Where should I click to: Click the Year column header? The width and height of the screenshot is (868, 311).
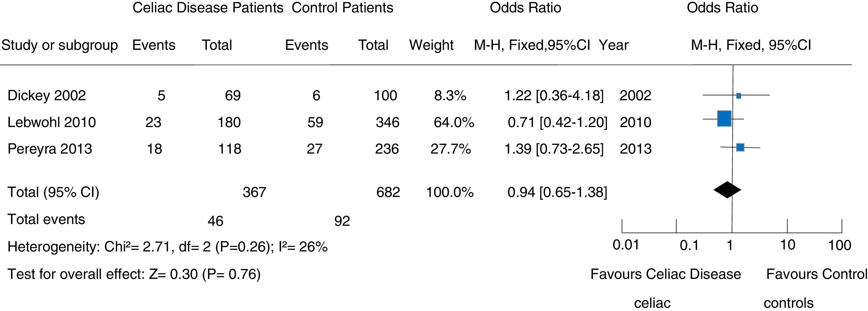[614, 45]
